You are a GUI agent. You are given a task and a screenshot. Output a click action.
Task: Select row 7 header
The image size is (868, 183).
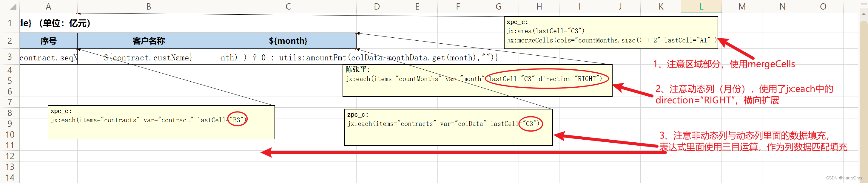pos(10,102)
